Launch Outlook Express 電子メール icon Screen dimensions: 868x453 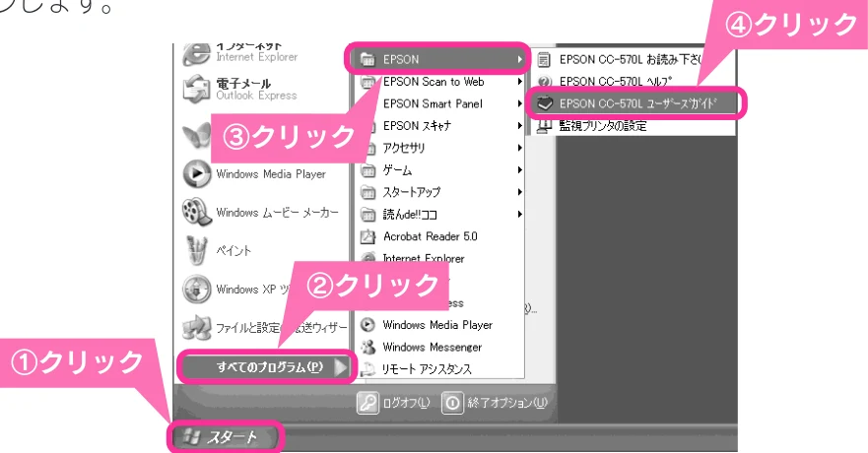click(196, 90)
